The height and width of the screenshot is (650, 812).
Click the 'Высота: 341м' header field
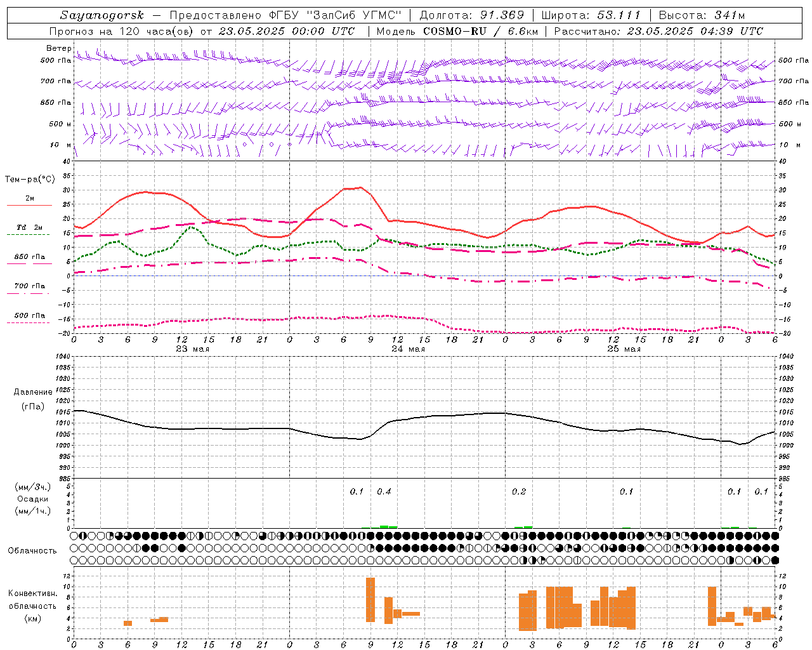tap(702, 15)
